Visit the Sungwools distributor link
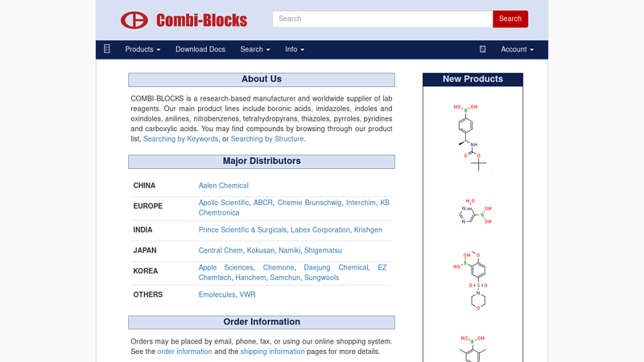Image resolution: width=644 pixels, height=362 pixels. (321, 278)
